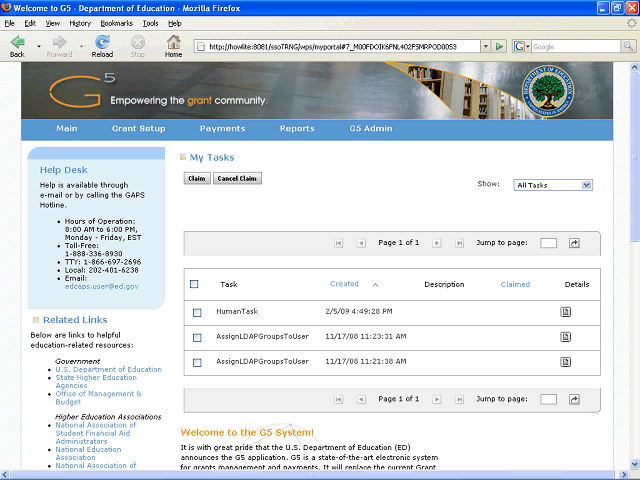The width and height of the screenshot is (640, 480).
Task: Toggle the Created column sort arrow
Action: tap(375, 285)
